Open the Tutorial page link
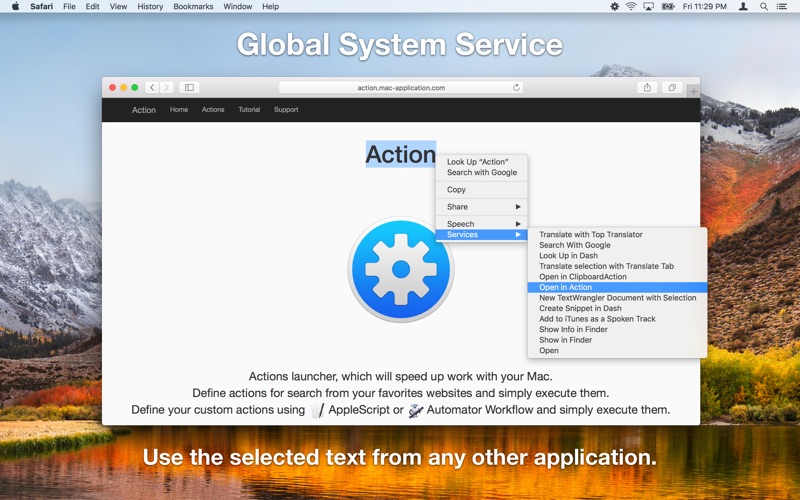The image size is (800, 500). click(x=249, y=110)
